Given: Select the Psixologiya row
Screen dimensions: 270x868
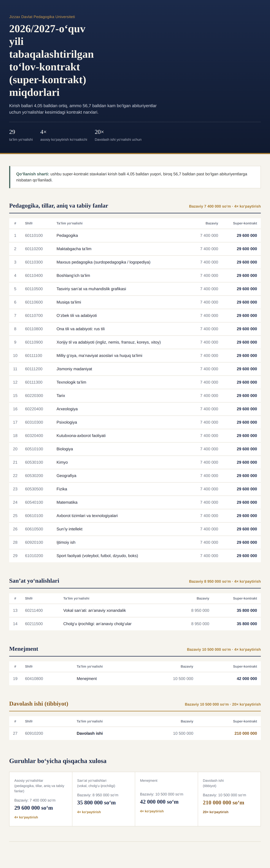Looking at the screenshot, I should point(135,422).
